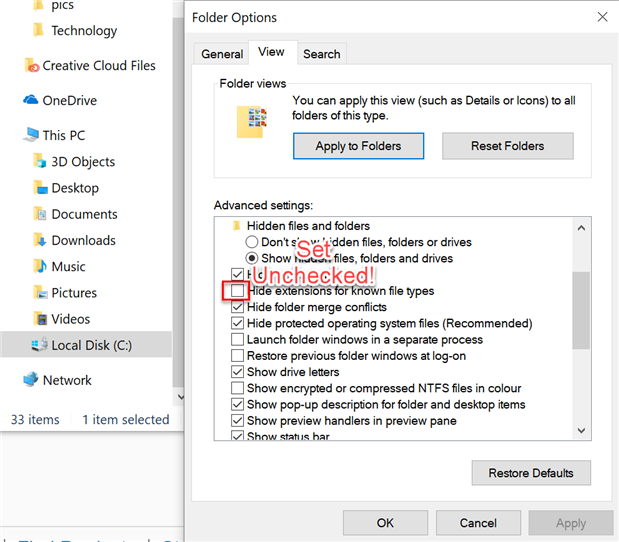Click the Creative Cloud Files icon
Viewport: 619px width, 542px height.
[x=31, y=66]
